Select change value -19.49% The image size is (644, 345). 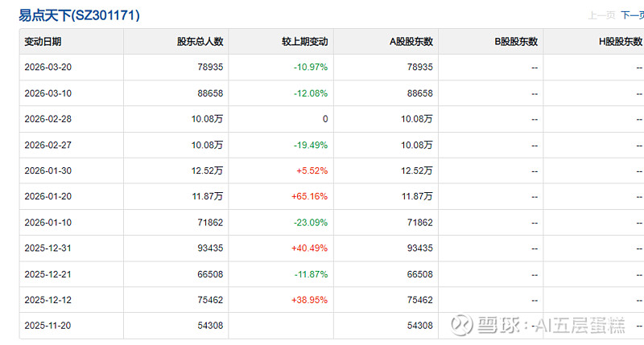pyautogui.click(x=311, y=146)
